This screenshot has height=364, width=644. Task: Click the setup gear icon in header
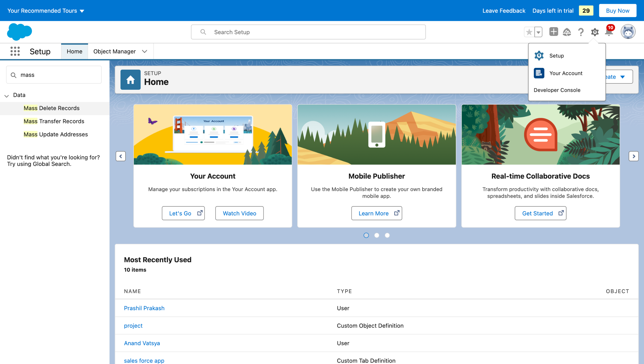595,32
